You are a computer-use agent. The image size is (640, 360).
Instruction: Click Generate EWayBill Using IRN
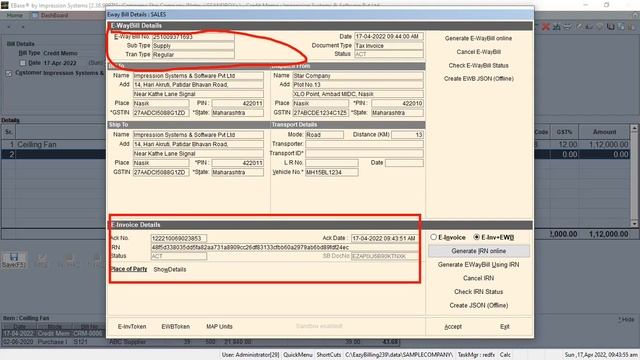(x=478, y=264)
